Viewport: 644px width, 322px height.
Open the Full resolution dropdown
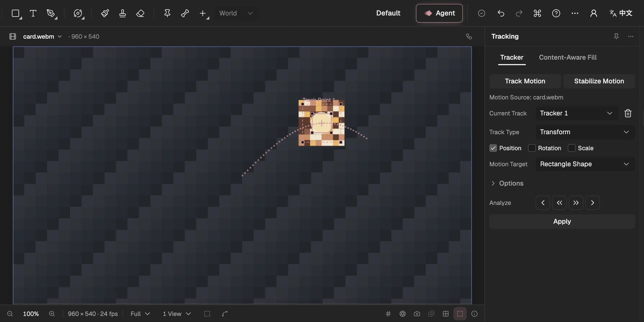coord(140,314)
